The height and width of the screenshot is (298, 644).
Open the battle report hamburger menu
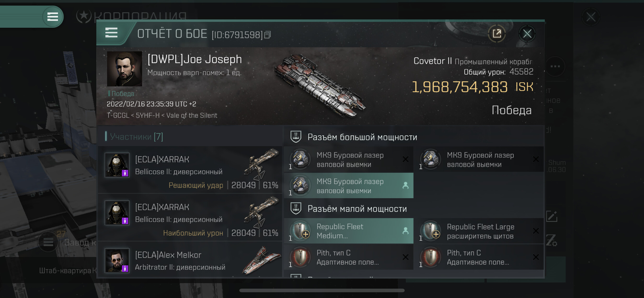(111, 33)
